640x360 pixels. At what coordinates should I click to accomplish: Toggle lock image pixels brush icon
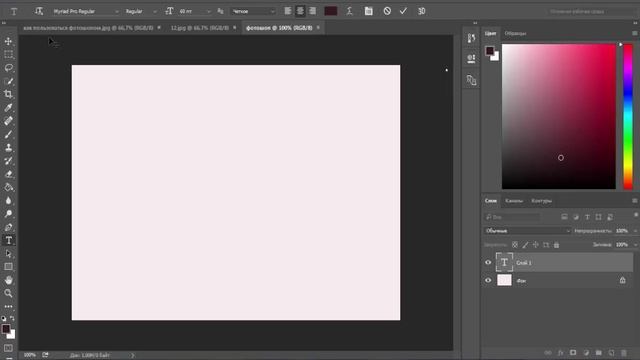(525, 245)
